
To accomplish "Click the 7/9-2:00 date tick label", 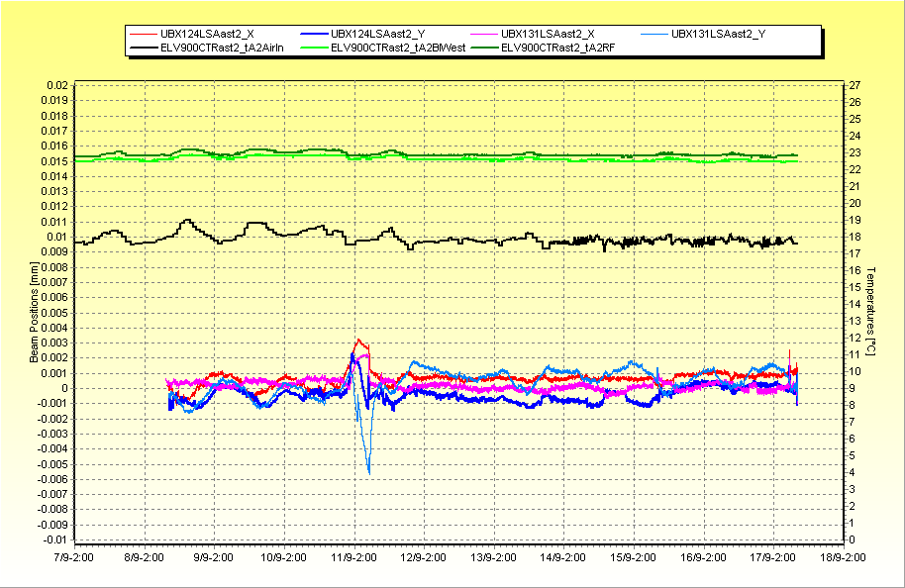I will pos(75,557).
